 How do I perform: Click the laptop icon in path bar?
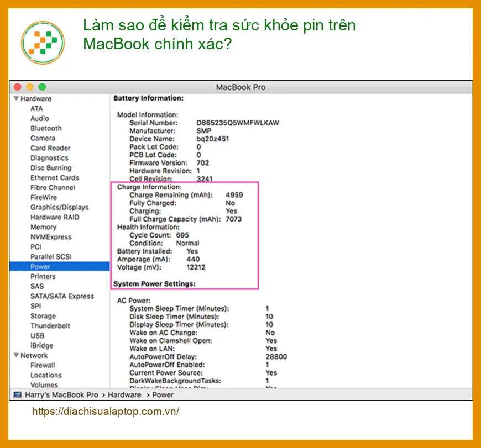[x=18, y=394]
